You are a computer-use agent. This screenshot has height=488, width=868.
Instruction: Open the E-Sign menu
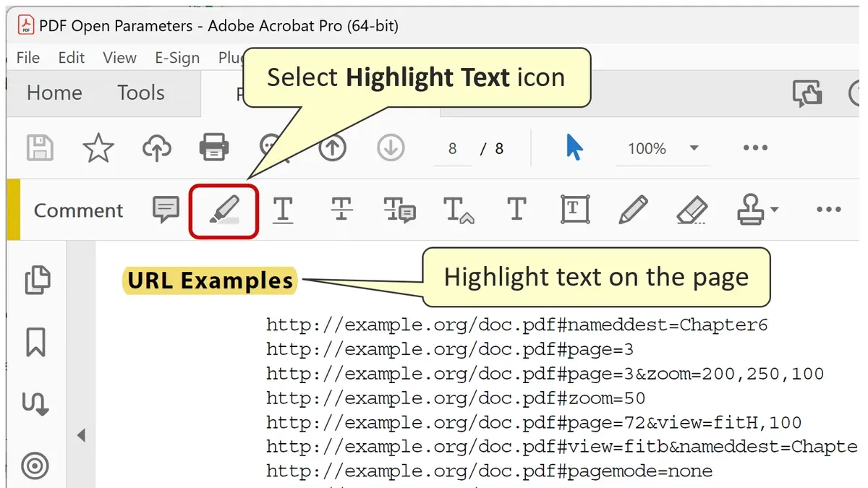tap(177, 58)
